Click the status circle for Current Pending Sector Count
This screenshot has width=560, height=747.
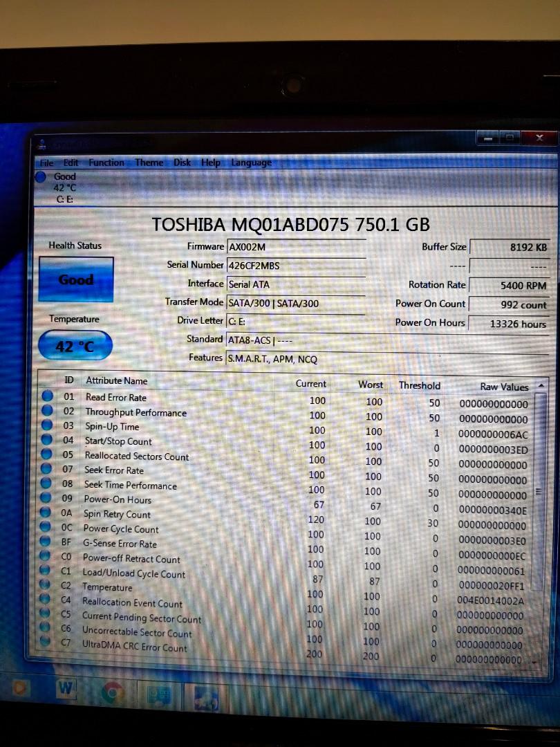[45, 613]
